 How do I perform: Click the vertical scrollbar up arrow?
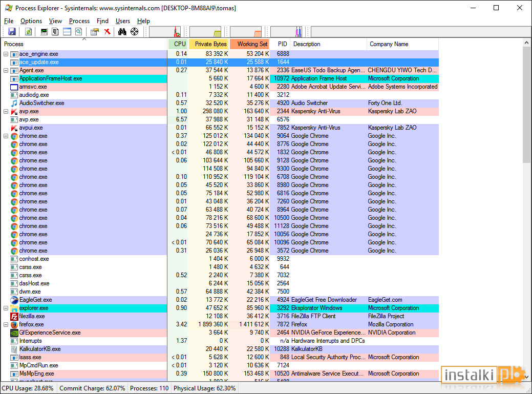tap(526, 43)
